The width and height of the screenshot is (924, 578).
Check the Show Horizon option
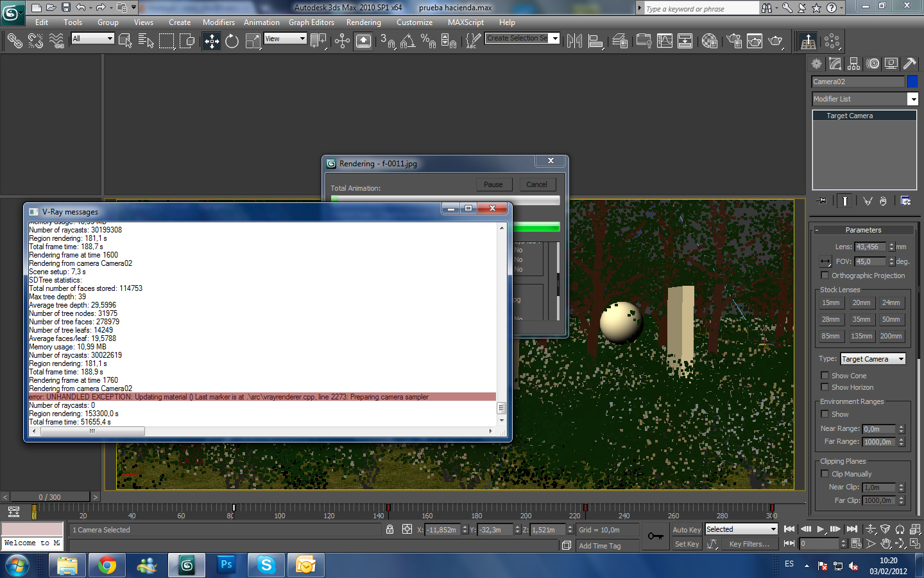point(825,387)
